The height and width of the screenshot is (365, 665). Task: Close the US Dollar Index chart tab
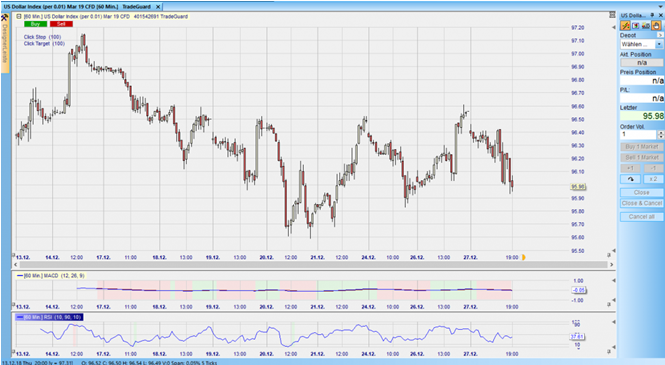click(x=158, y=7)
